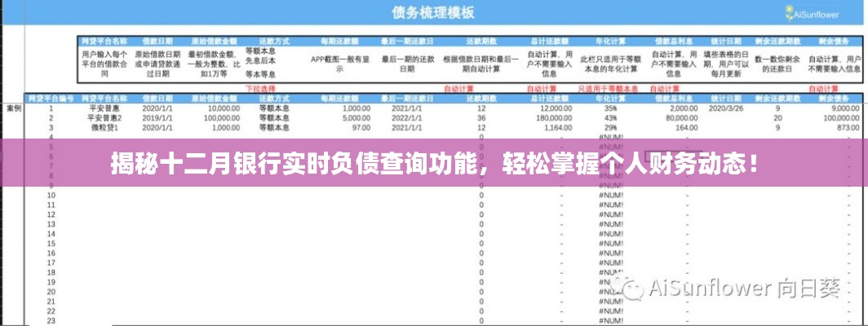Select the annualized rate cell 43%
868x326 pixels.
tap(610, 118)
